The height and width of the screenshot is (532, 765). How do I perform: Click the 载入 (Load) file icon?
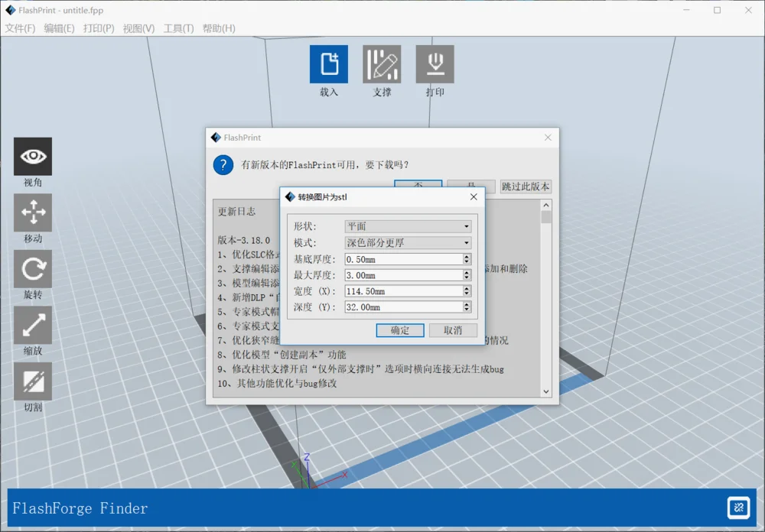[x=329, y=64]
